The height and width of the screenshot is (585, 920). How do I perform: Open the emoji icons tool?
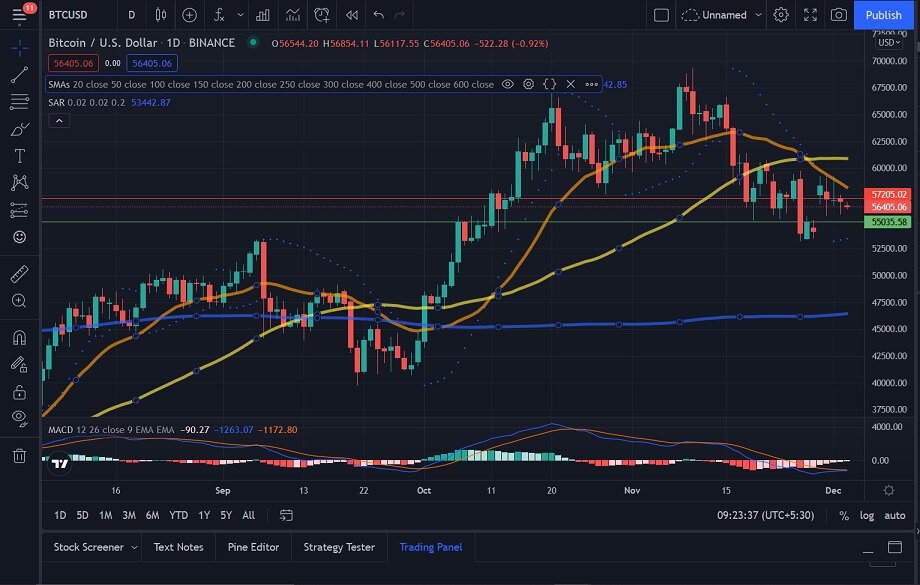click(19, 236)
